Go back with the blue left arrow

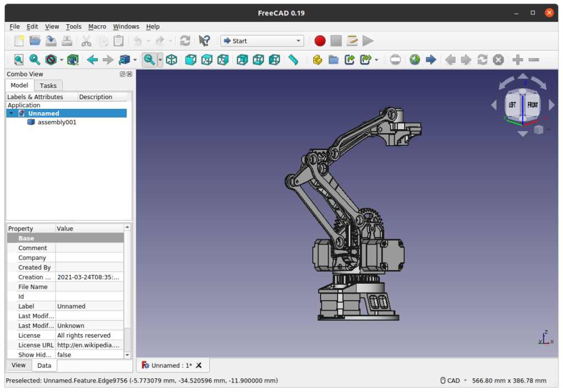click(x=92, y=59)
